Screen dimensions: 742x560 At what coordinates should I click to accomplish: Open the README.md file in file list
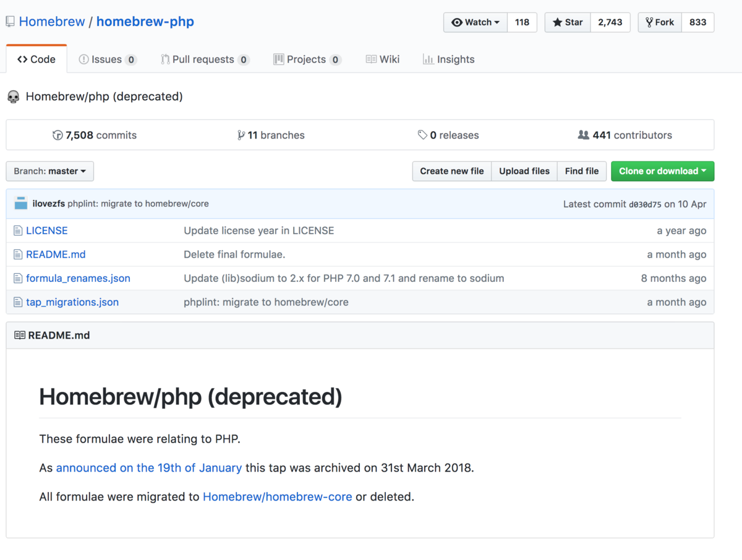point(56,255)
